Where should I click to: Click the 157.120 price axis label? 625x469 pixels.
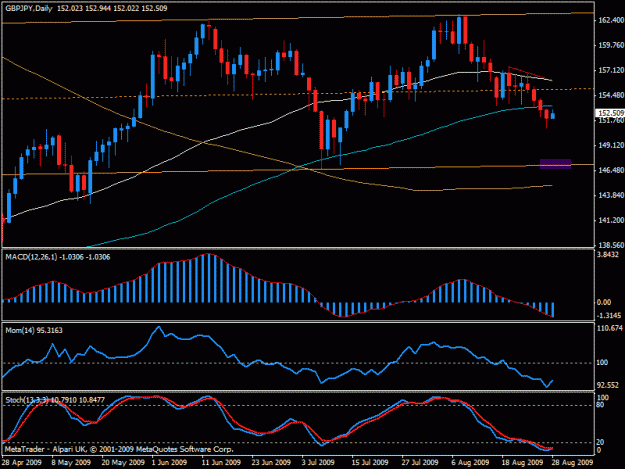(x=611, y=71)
